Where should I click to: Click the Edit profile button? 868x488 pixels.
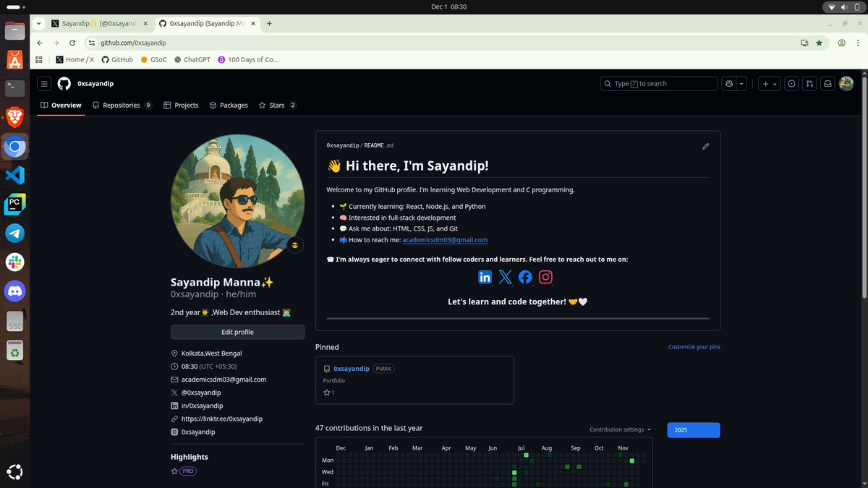(237, 331)
